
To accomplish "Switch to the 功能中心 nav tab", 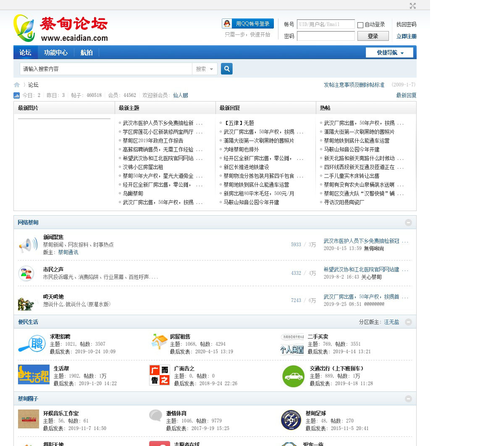I will pyautogui.click(x=56, y=52).
